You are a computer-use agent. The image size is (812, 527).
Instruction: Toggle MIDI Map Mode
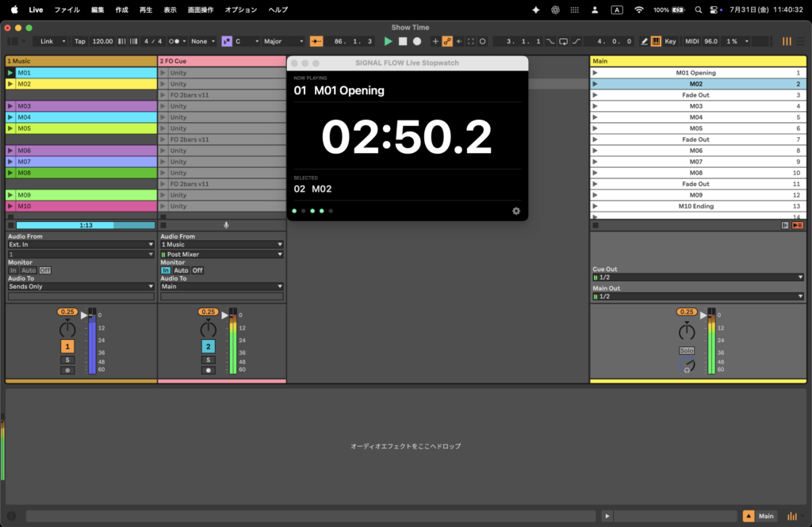(691, 41)
